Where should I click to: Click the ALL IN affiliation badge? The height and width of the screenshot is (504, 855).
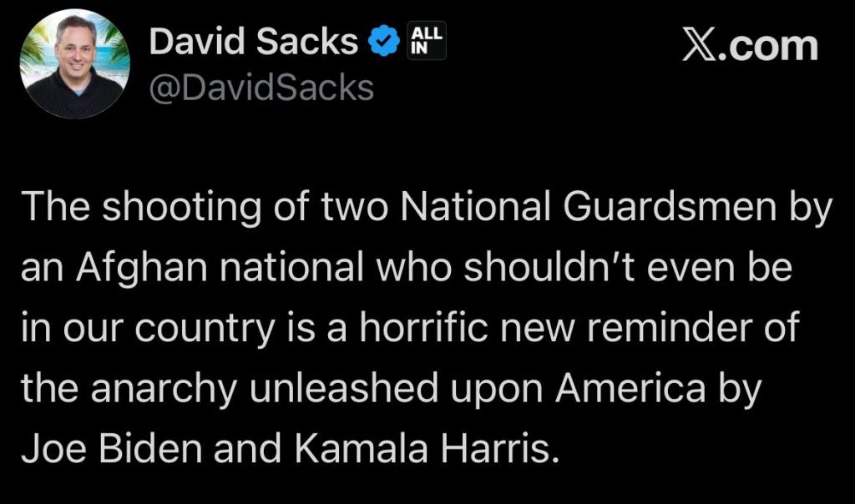[x=426, y=40]
